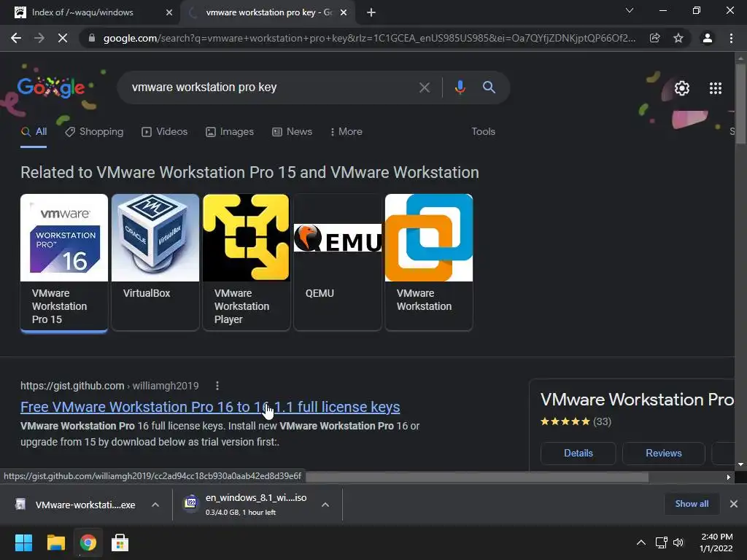Expand the More search filters
The image size is (747, 560).
[347, 131]
